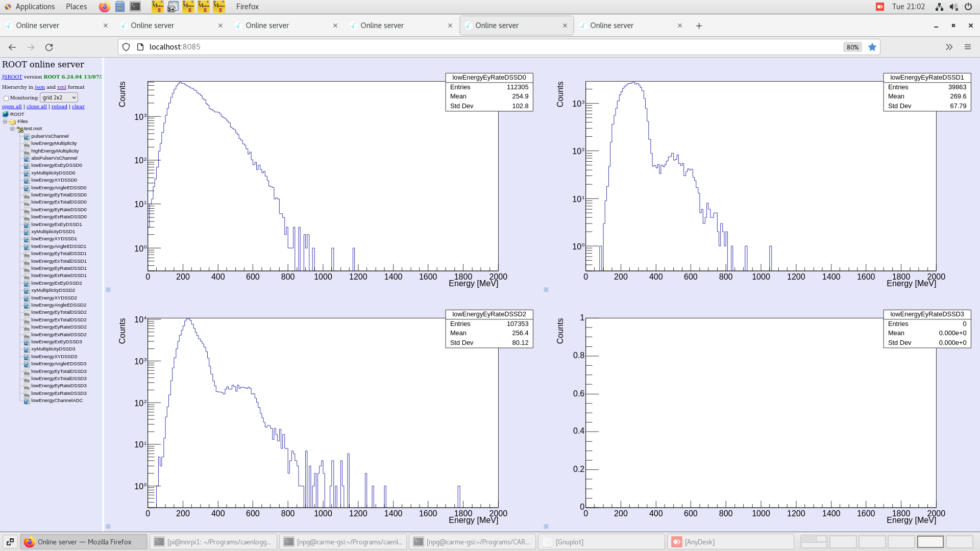The height and width of the screenshot is (551, 980).
Task: Click the Firefox bookmark star icon
Action: pos(872,47)
